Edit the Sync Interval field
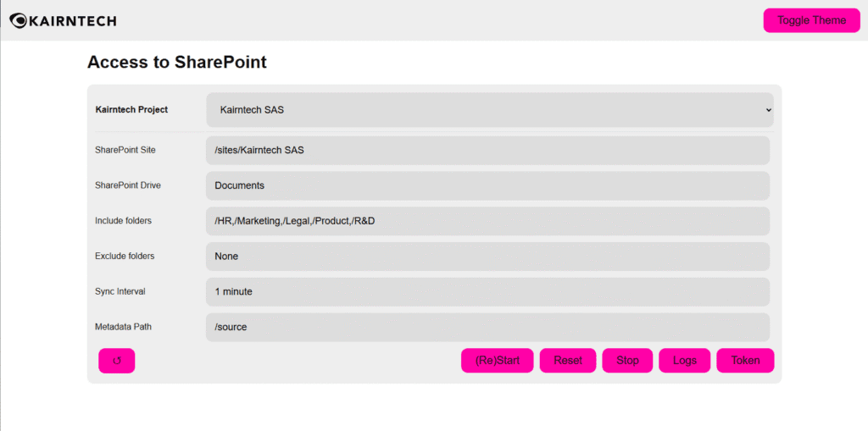Viewport: 868px width, 431px height. (x=487, y=292)
